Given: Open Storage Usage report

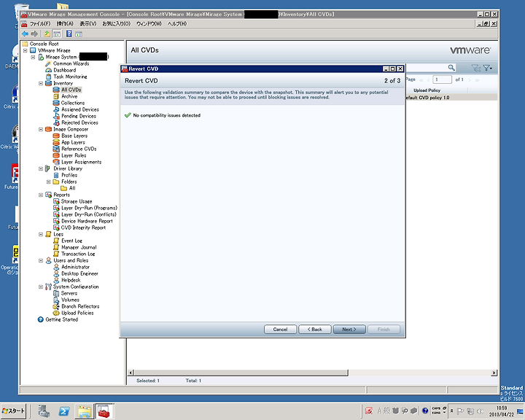Looking at the screenshot, I should [x=77, y=201].
